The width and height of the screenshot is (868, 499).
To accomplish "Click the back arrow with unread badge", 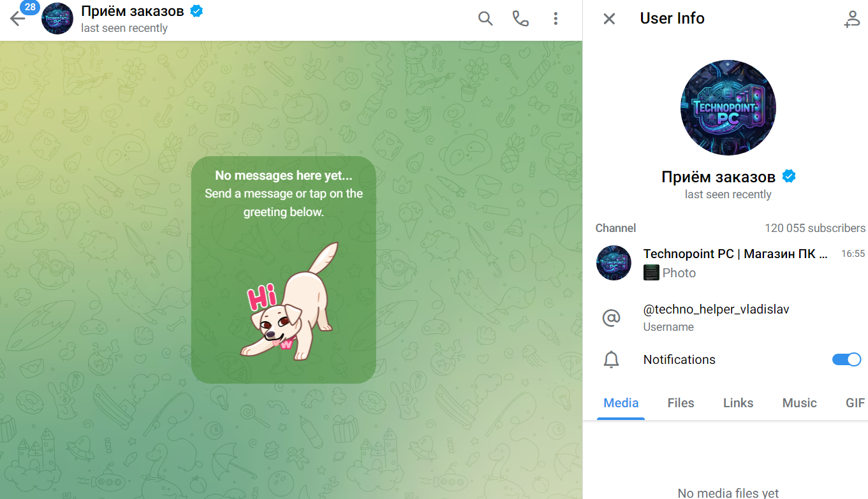I will pyautogui.click(x=18, y=18).
